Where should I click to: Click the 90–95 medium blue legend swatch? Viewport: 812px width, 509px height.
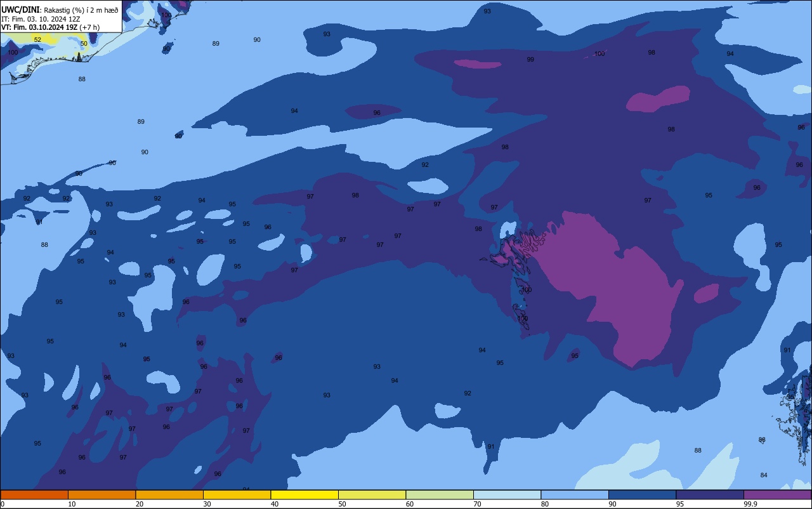click(642, 495)
